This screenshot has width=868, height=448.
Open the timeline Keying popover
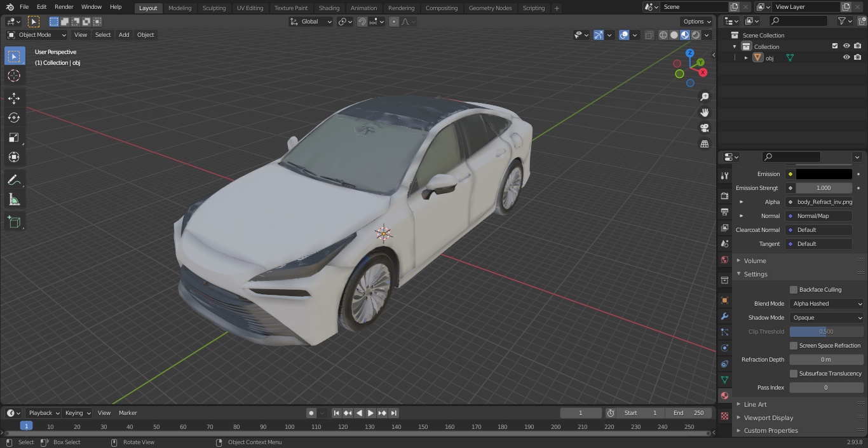(x=78, y=413)
